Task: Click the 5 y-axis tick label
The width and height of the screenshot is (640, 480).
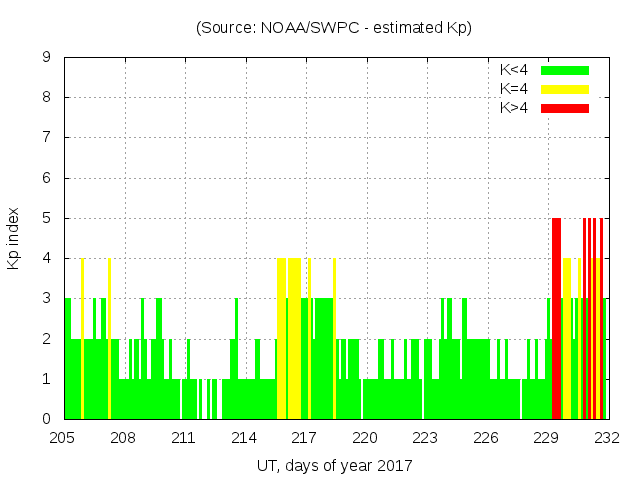Action: pos(46,218)
